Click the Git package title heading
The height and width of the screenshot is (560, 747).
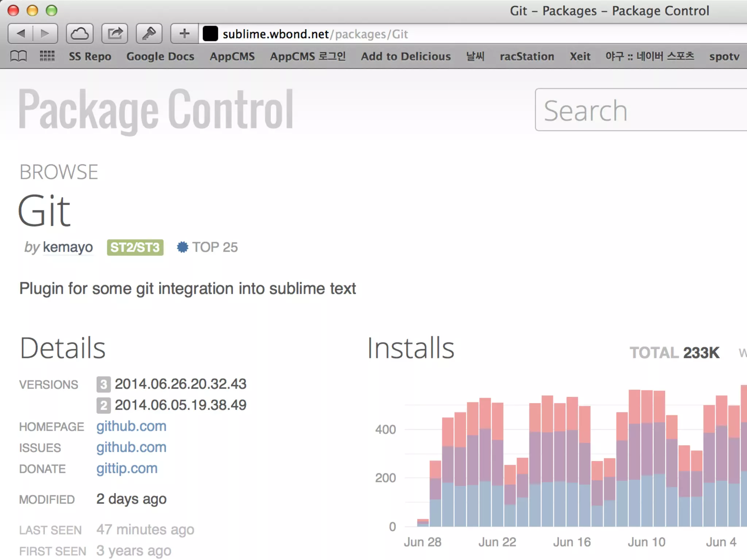44,211
